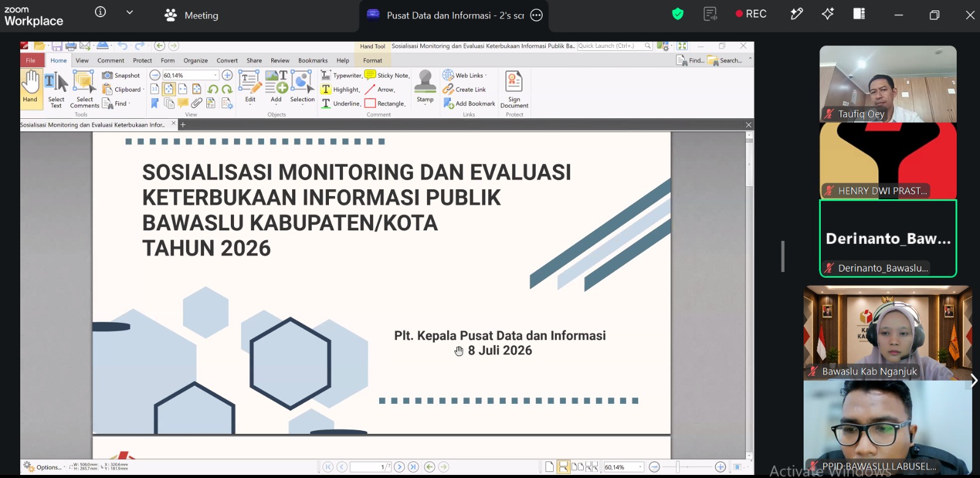
Task: Switch to the Bookmarks ribbon tab
Action: (313, 60)
